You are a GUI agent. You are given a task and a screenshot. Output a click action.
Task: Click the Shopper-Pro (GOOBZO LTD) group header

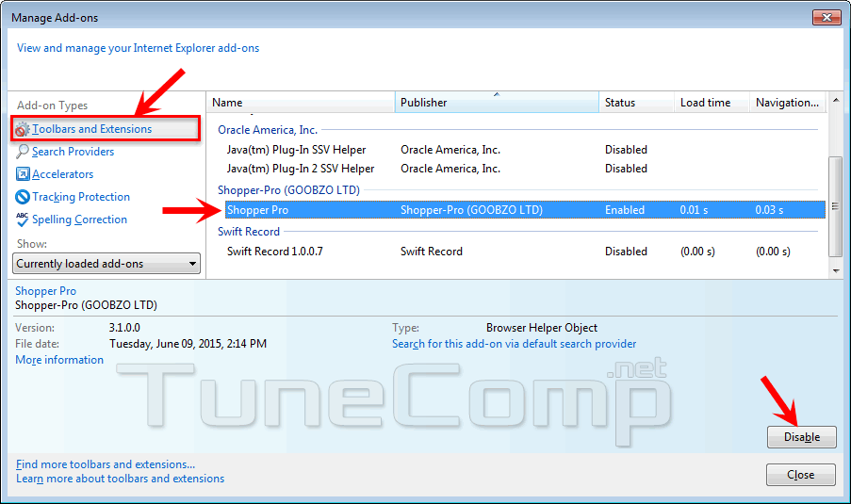288,190
